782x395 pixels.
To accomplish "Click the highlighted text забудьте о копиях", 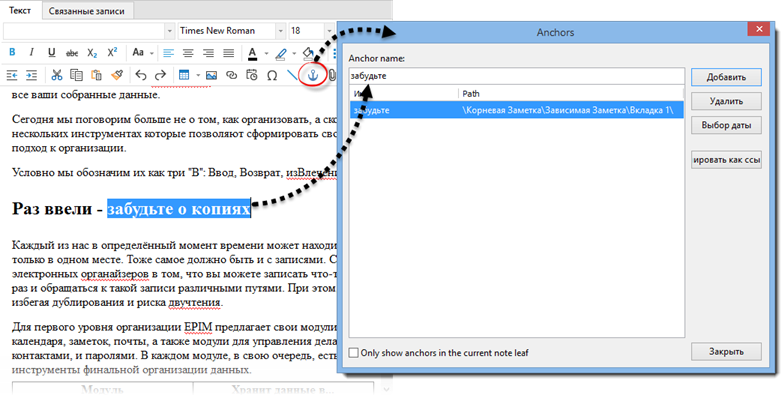I will click(179, 208).
